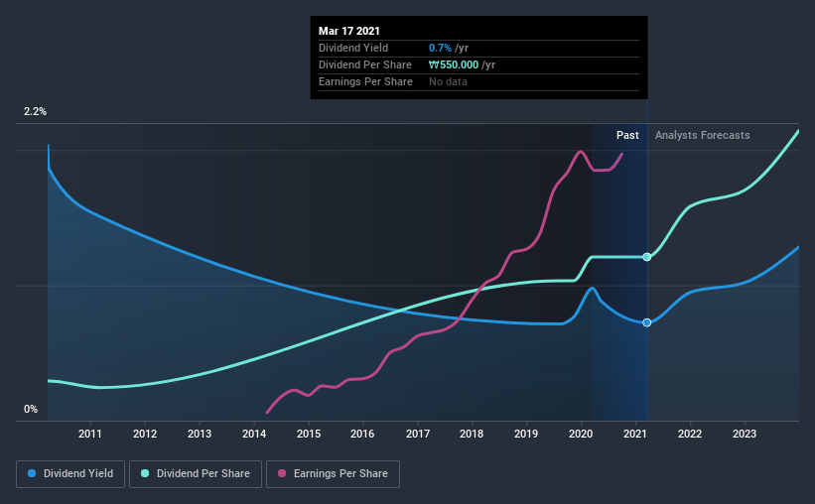Click the 'Dividend Per Share' tooltip row label
This screenshot has width=815, height=504.
tap(365, 64)
